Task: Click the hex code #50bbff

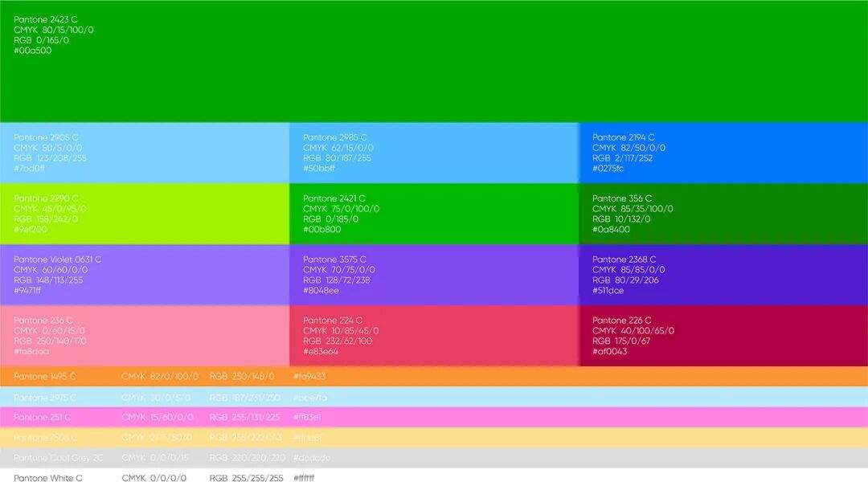Action: point(319,168)
